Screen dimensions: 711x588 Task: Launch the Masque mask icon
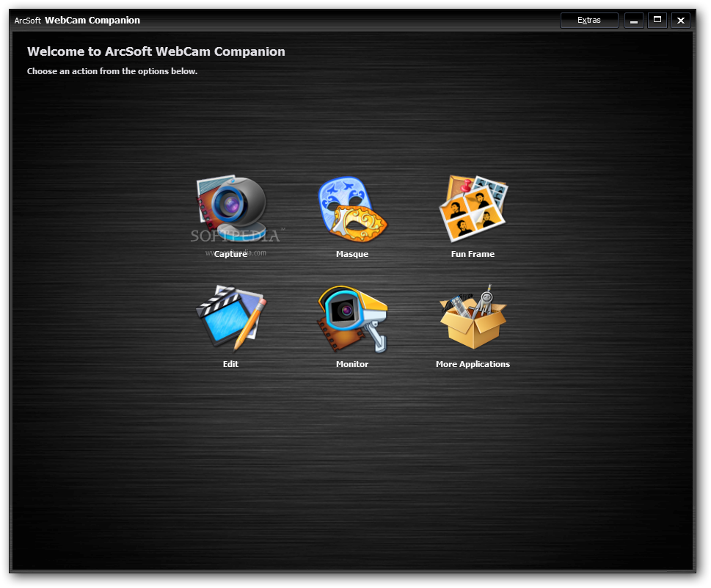click(x=352, y=208)
